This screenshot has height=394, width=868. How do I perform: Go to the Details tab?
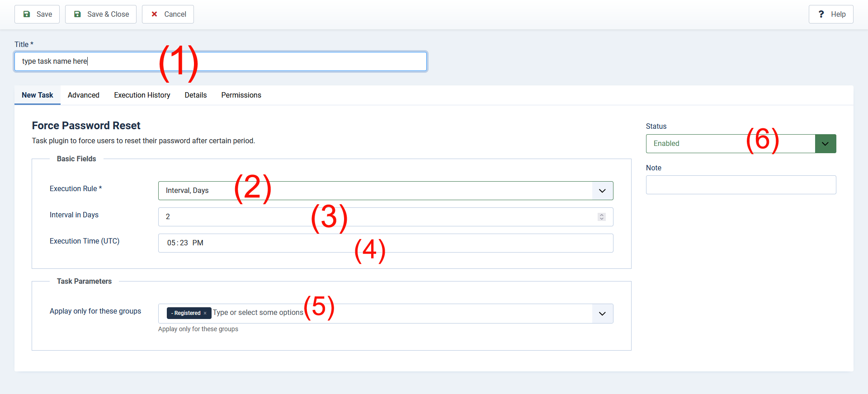tap(196, 95)
